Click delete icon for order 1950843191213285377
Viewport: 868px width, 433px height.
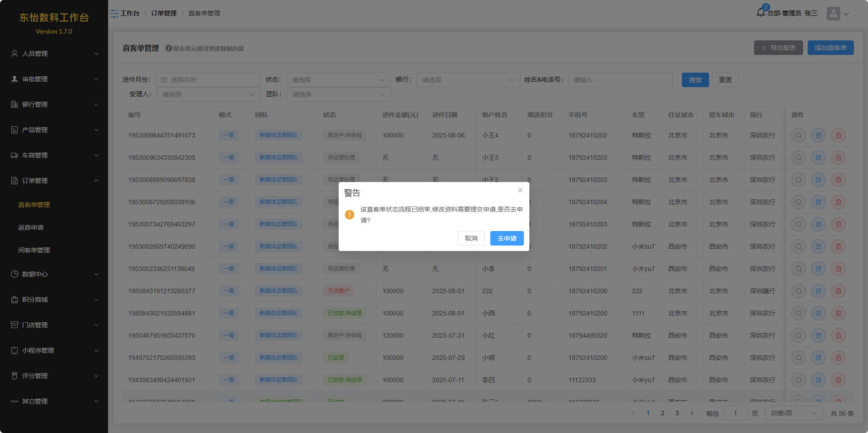pos(838,291)
